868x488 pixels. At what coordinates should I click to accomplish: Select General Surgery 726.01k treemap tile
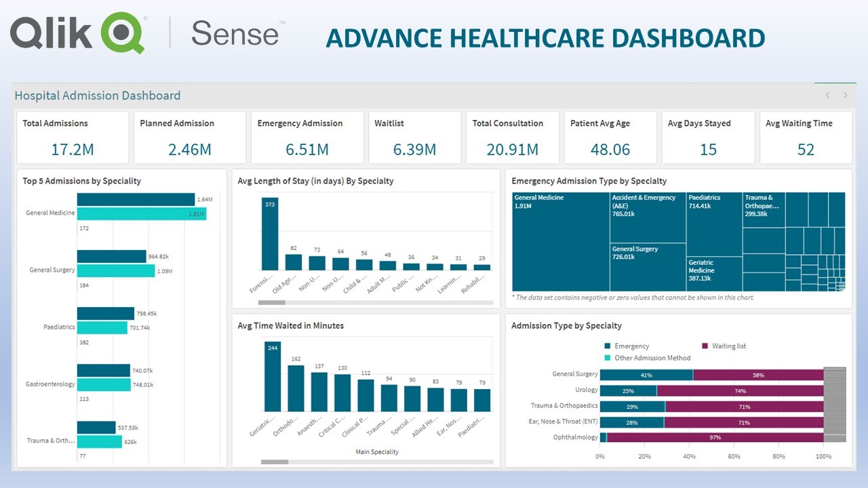pos(648,268)
